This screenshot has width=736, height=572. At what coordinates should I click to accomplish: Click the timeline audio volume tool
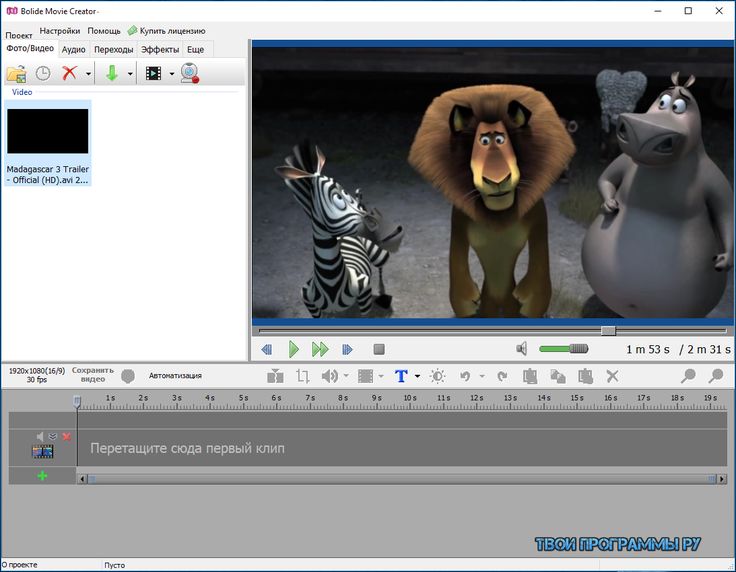pyautogui.click(x=330, y=376)
